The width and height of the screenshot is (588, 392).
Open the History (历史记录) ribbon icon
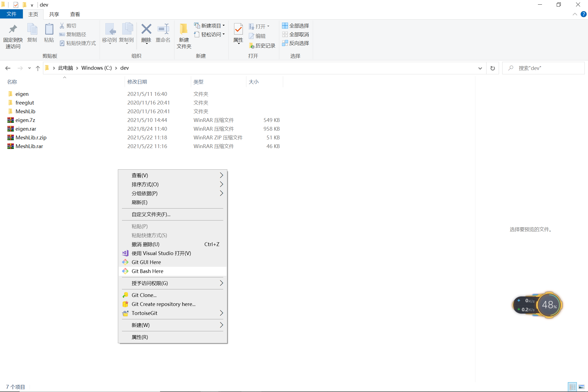click(x=262, y=46)
